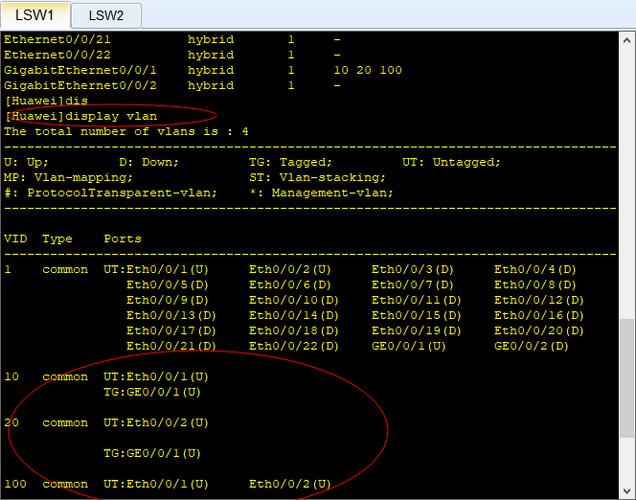Click 'Eth0/0/10(D)' port entry
Viewport: 636px width, 500px height.
[294, 300]
